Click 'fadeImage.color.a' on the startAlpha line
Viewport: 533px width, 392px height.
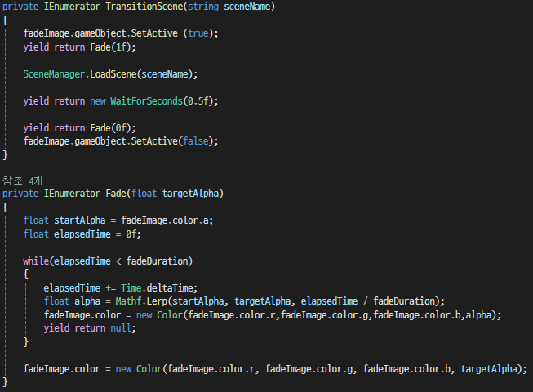165,220
